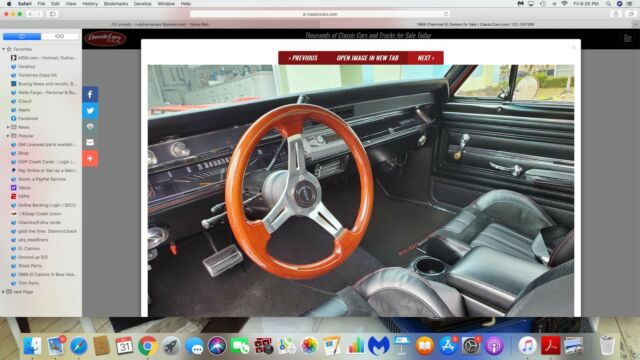Open the Window menu
The height and width of the screenshot is (360, 640).
pos(166,4)
